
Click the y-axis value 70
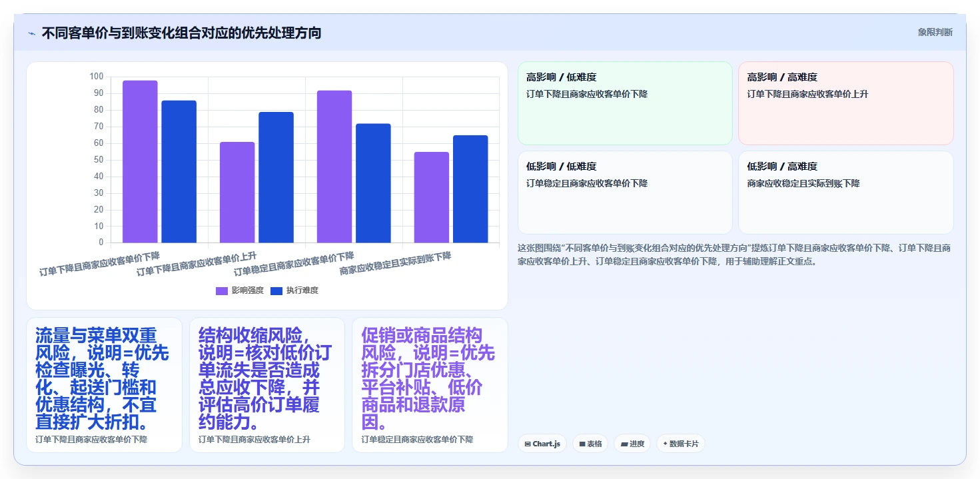99,127
